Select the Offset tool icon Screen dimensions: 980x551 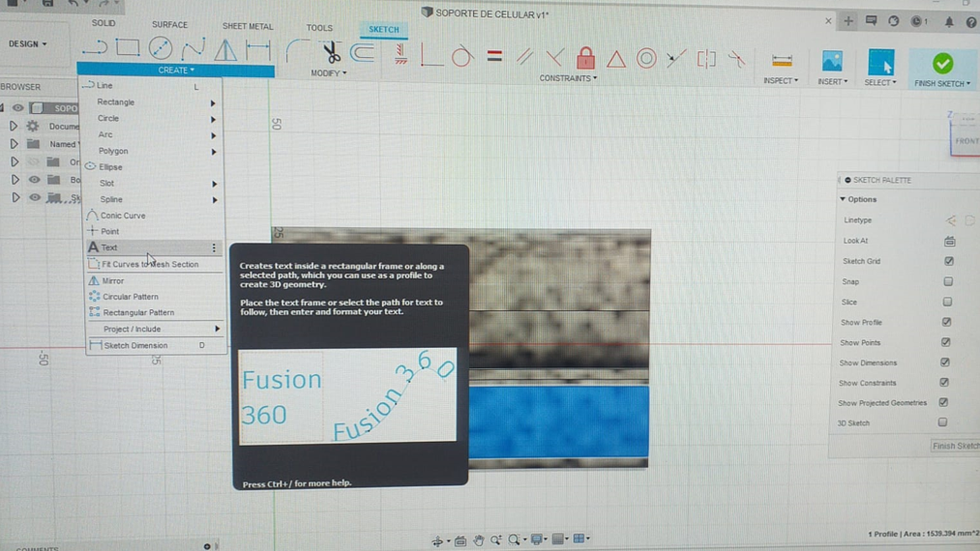363,53
